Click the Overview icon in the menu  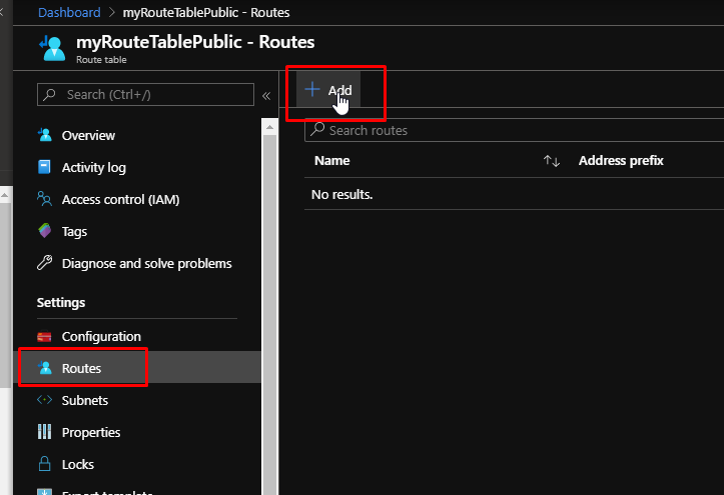point(45,135)
